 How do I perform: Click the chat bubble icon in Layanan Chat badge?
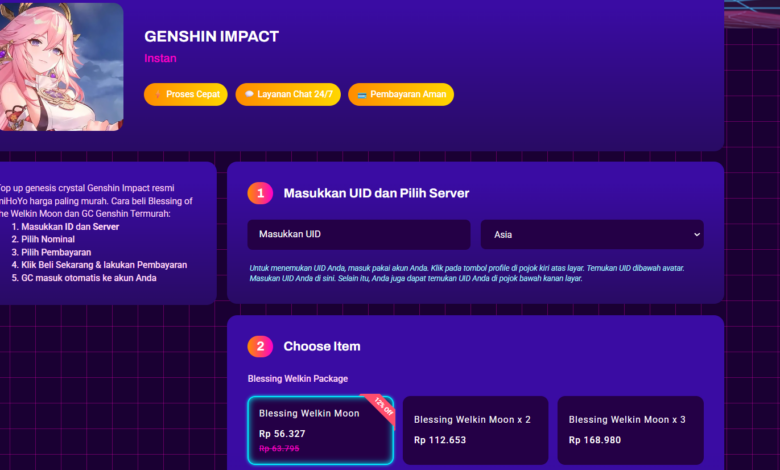pos(249,94)
